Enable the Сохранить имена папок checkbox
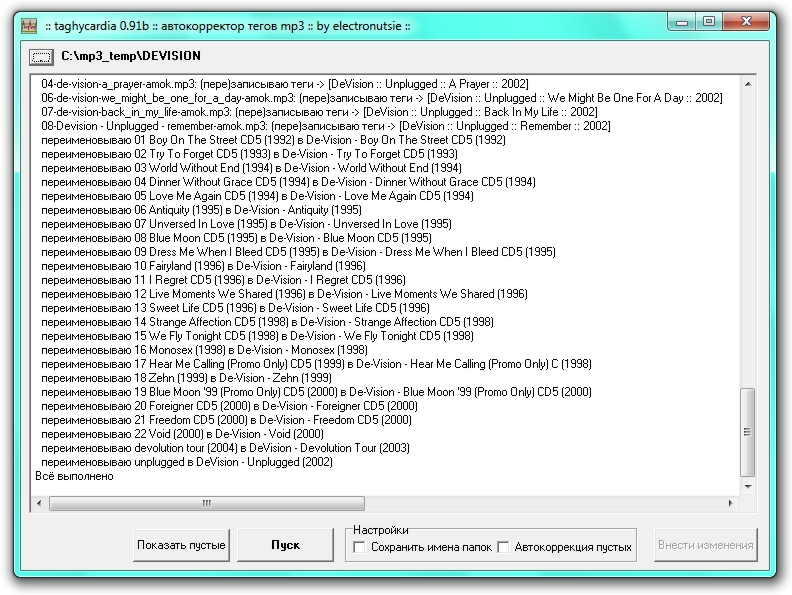This screenshot has height=595, width=792. click(x=359, y=547)
